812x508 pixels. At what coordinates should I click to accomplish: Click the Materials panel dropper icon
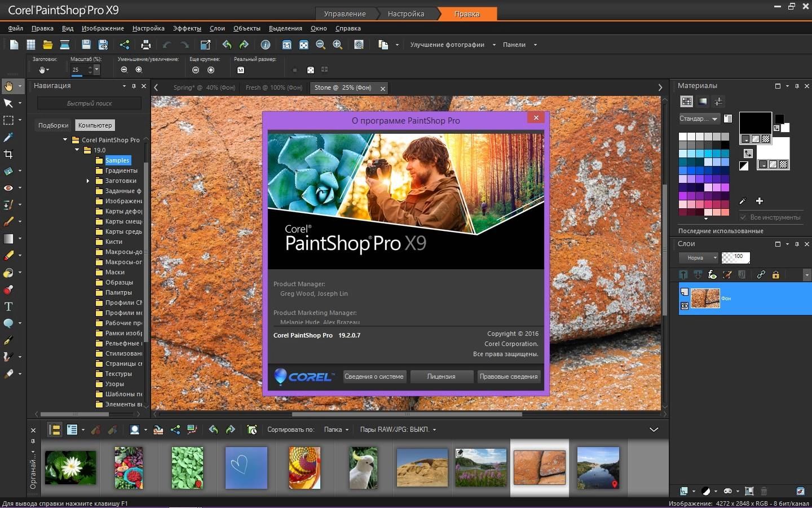pos(743,201)
